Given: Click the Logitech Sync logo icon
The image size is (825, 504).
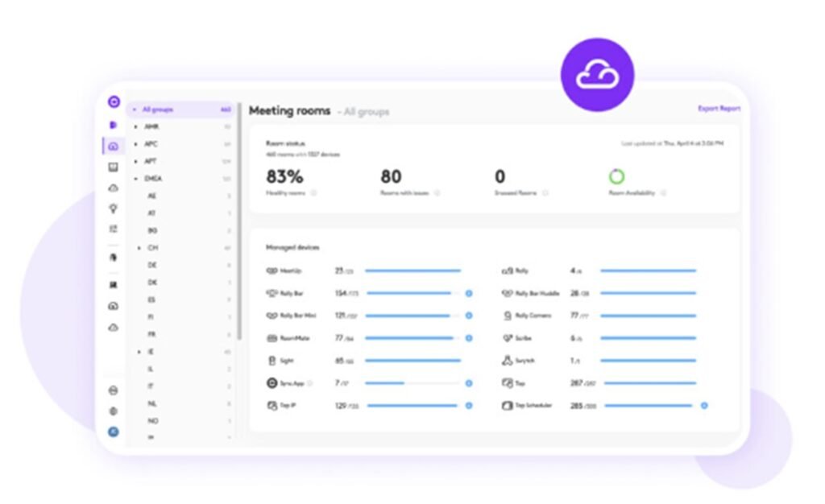Looking at the screenshot, I should tap(114, 101).
